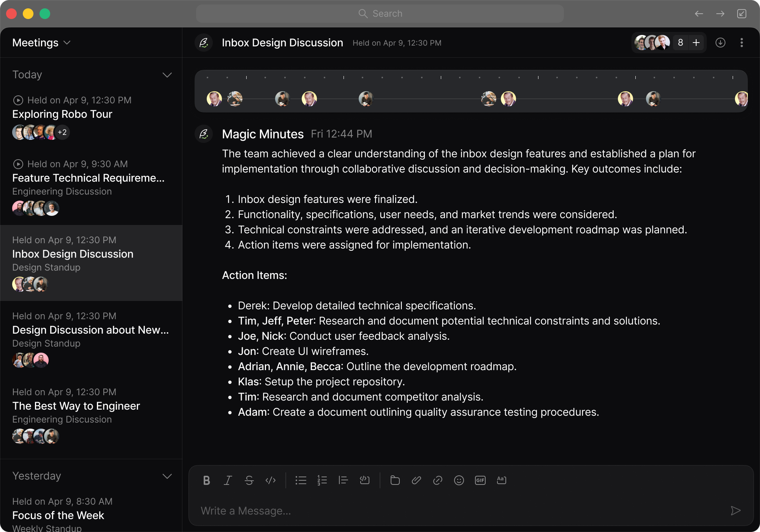Toggle strikethrough formatting
Image resolution: width=760 pixels, height=532 pixels.
(249, 480)
